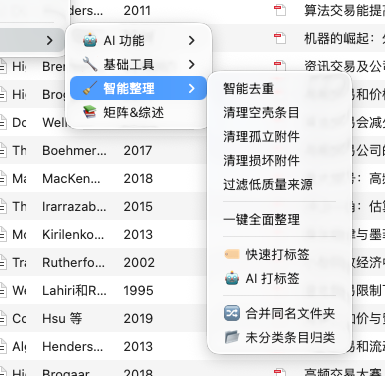Viewport: 385px width, 376px height.
Task: Open 矩阵&综述 menu entry
Action: click(x=138, y=112)
